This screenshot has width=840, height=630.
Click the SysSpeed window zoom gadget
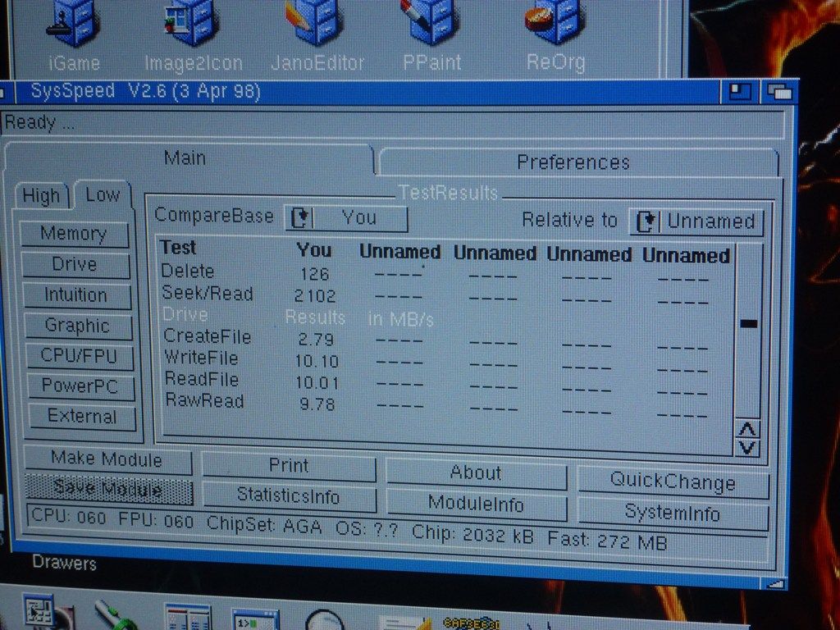click(x=742, y=90)
